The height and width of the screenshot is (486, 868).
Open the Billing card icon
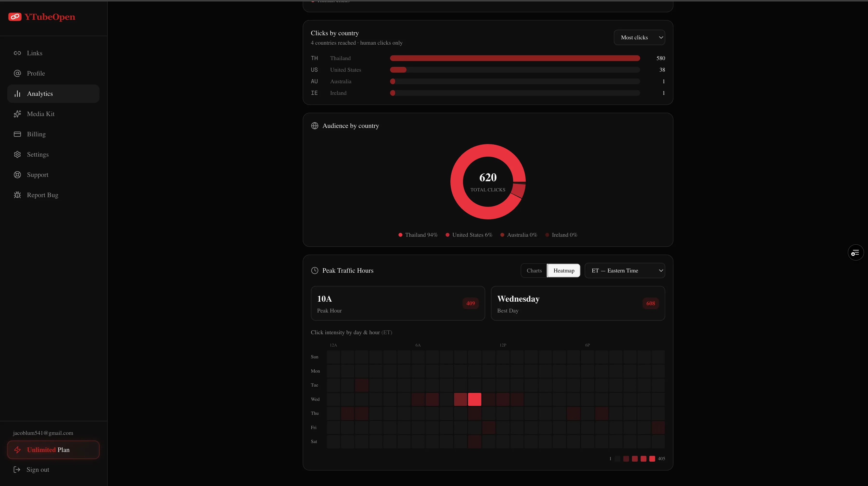(17, 134)
